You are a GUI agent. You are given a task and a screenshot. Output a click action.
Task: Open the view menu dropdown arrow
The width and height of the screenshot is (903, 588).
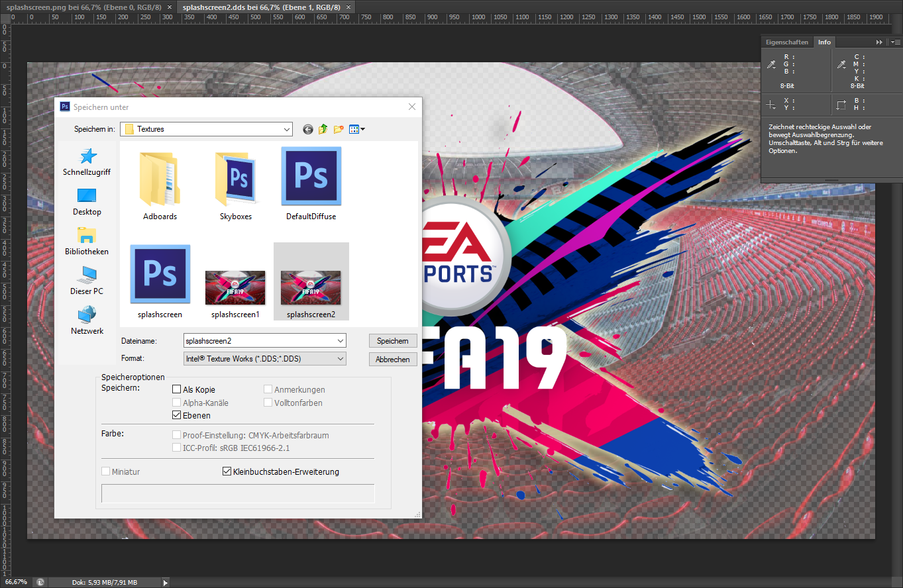click(362, 129)
